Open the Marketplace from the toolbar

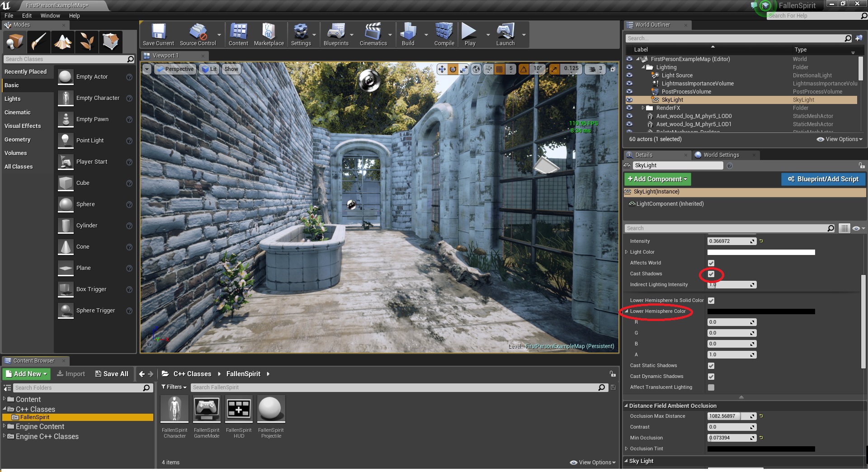[x=269, y=34]
